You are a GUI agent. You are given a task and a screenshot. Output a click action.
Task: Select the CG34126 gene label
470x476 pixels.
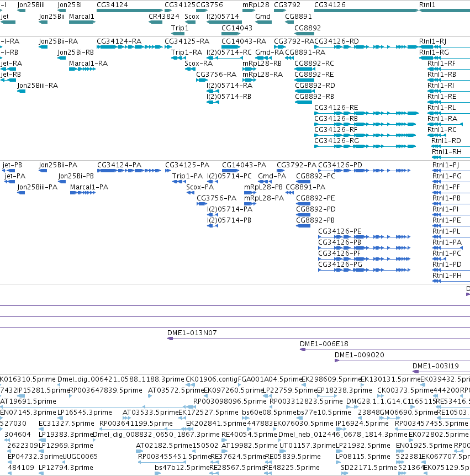330,5
